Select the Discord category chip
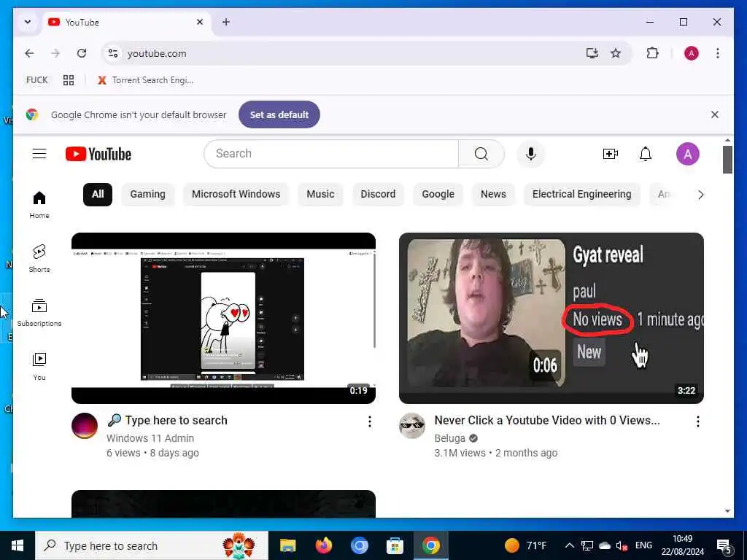Image resolution: width=747 pixels, height=560 pixels. 378,194
